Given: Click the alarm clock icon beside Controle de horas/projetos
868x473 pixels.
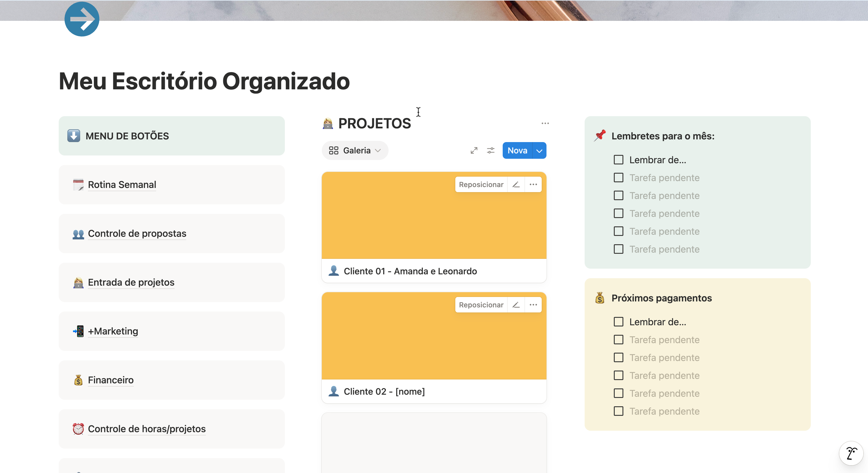Looking at the screenshot, I should (78, 429).
